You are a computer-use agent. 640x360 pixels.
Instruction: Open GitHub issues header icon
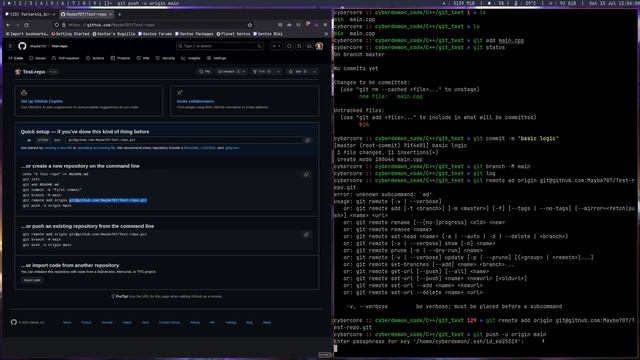coord(289,46)
